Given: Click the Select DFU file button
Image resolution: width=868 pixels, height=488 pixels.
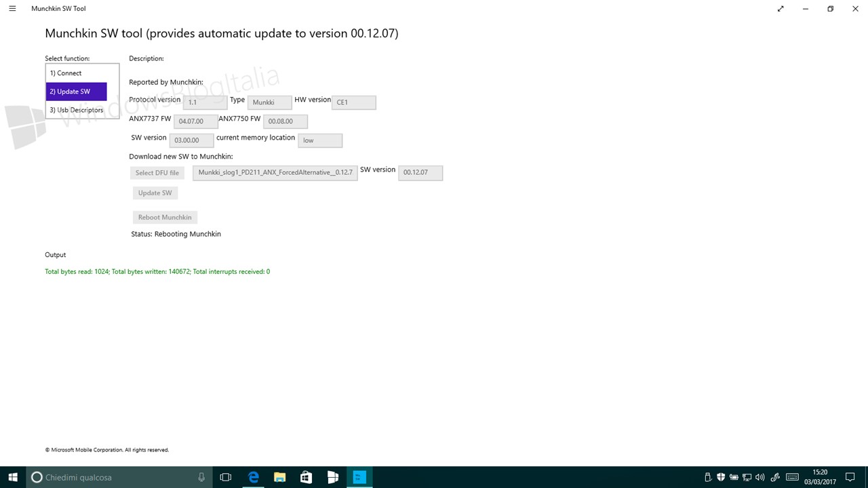Looking at the screenshot, I should [x=157, y=173].
